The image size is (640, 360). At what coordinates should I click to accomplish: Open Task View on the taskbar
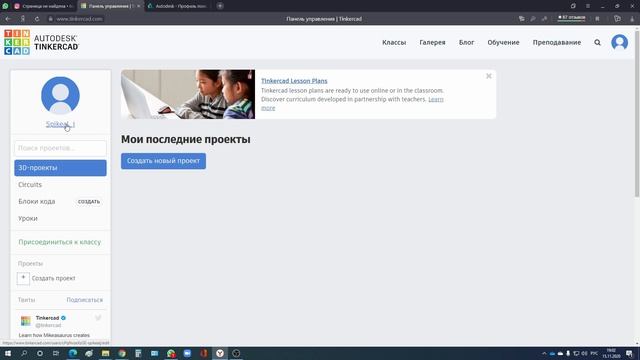(x=56, y=353)
